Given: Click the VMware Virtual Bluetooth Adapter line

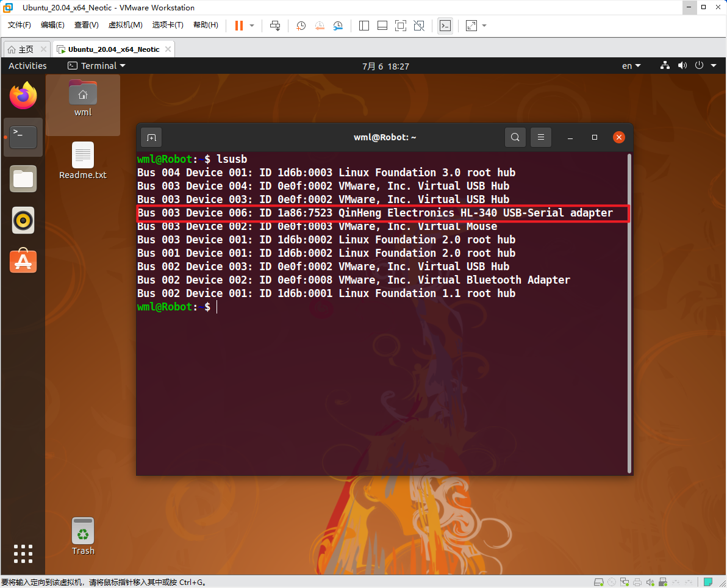Looking at the screenshot, I should pyautogui.click(x=354, y=280).
